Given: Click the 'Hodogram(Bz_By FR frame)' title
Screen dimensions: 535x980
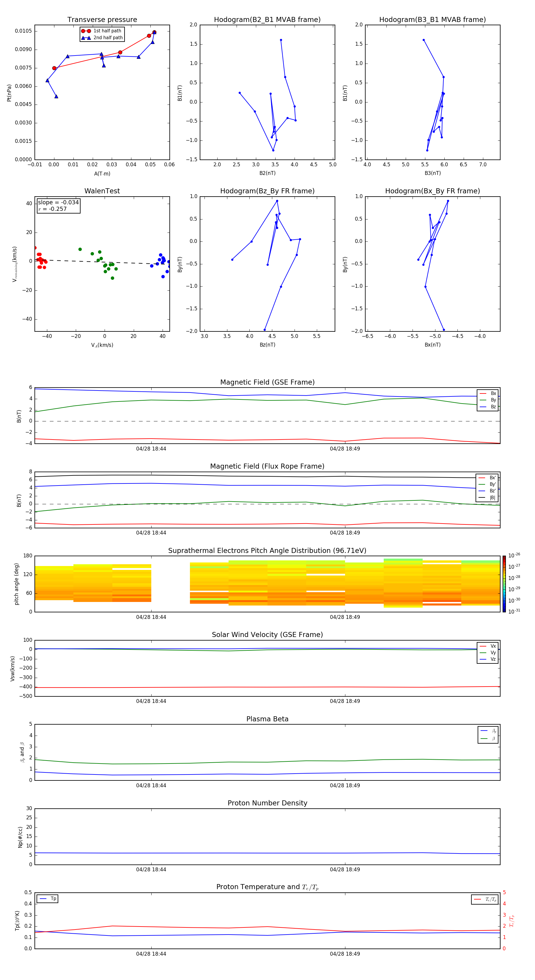Looking at the screenshot, I should [x=267, y=191].
